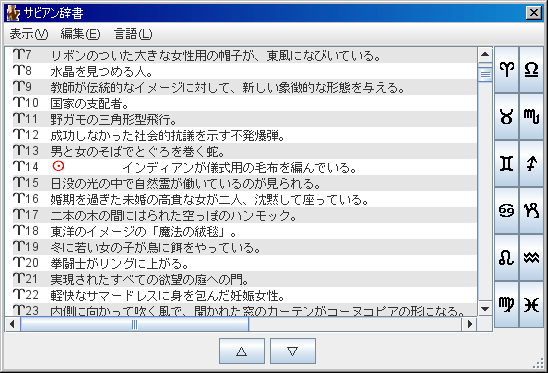Select the Capricorn zodiac sign button
The height and width of the screenshot is (373, 548).
531,210
